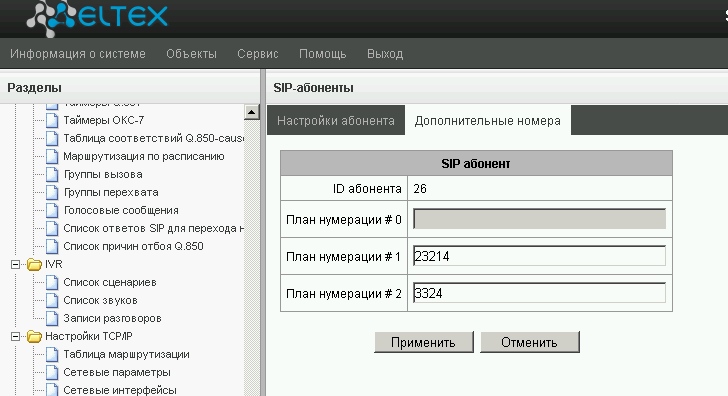Click the План нумерации # 2 field
Screen dimensions: 728x396
pos(540,293)
